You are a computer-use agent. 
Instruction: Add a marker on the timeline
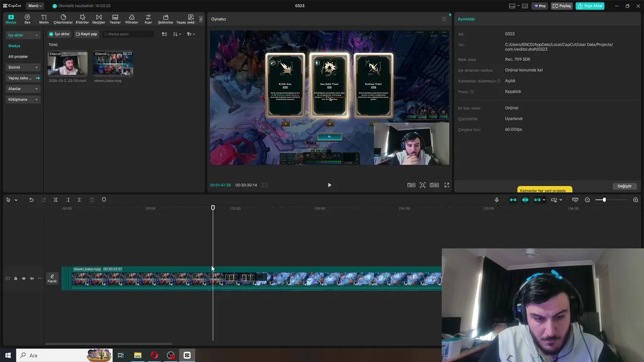[104, 200]
